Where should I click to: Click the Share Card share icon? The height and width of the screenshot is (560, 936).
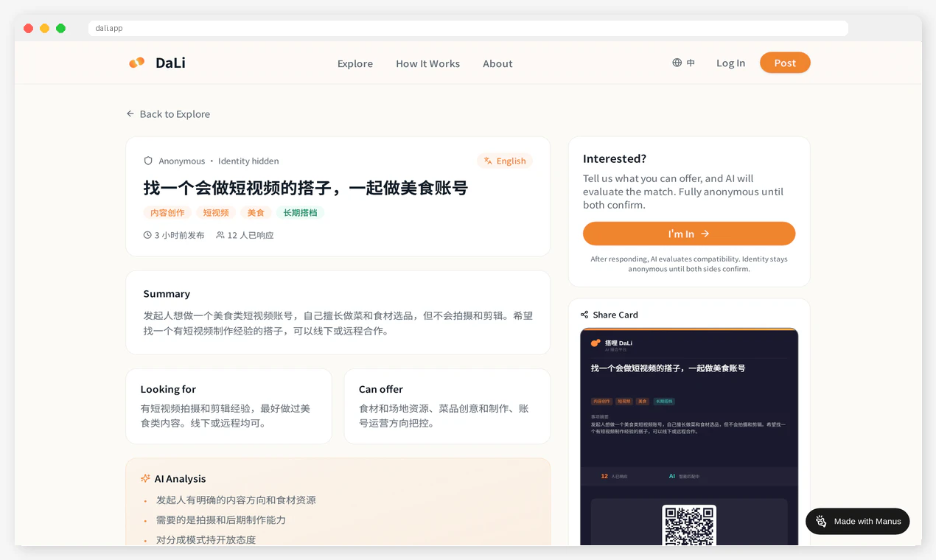coord(584,315)
